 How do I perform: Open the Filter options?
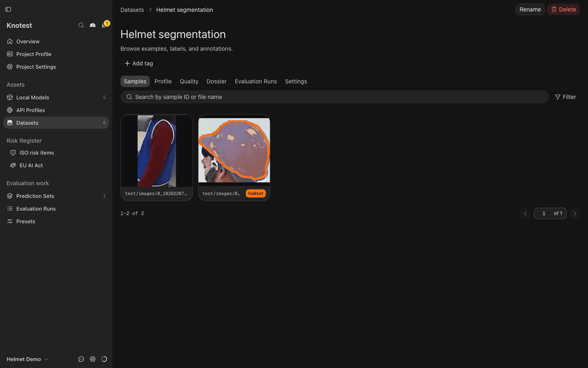click(x=566, y=97)
